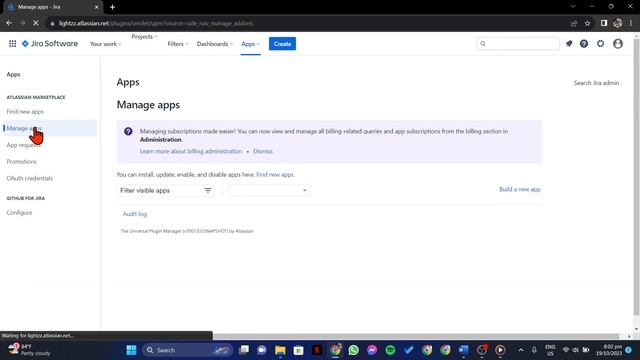
Task: Go back with the browser back arrow
Action: (9, 23)
